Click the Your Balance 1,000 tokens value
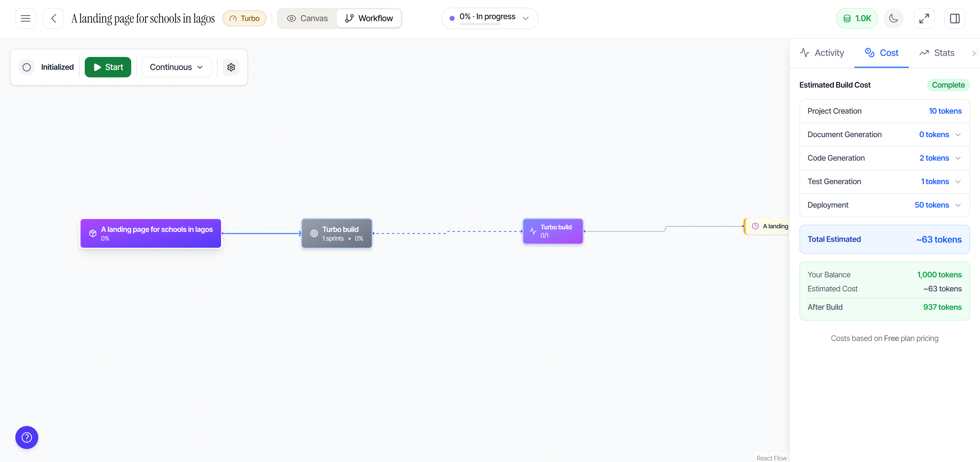The height and width of the screenshot is (462, 980). (939, 275)
